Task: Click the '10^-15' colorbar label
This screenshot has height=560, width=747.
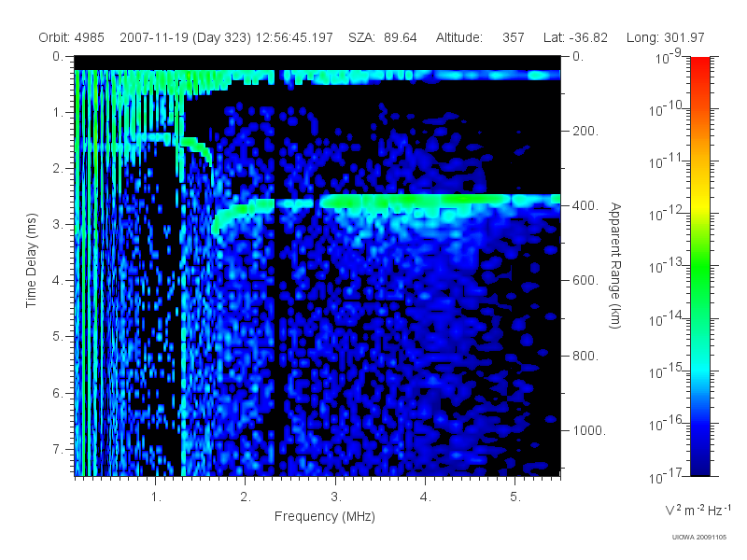Action: (x=667, y=371)
